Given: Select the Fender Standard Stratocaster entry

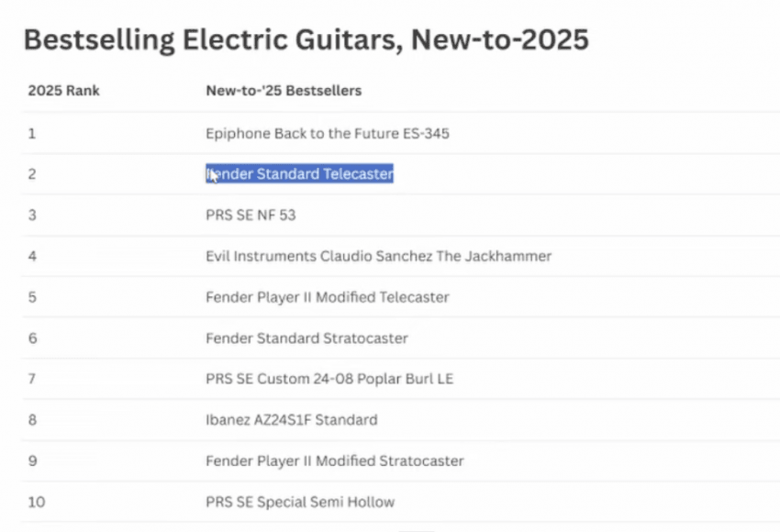Looking at the screenshot, I should 306,338.
